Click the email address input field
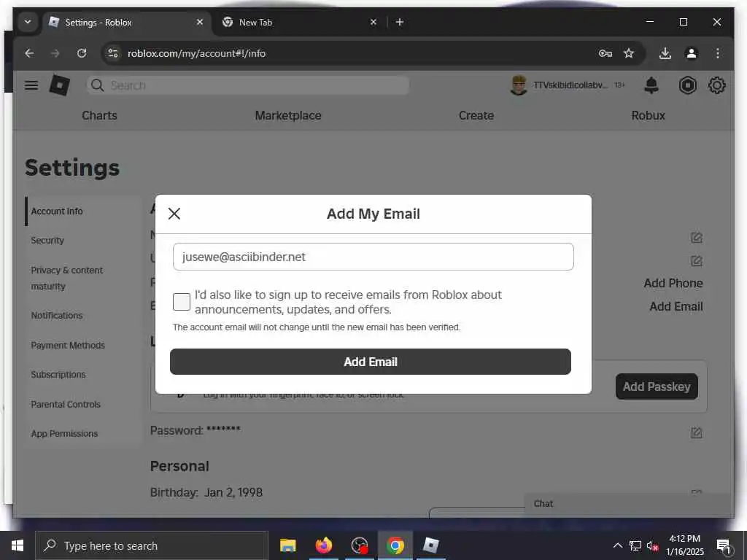747x560 pixels. 373,257
